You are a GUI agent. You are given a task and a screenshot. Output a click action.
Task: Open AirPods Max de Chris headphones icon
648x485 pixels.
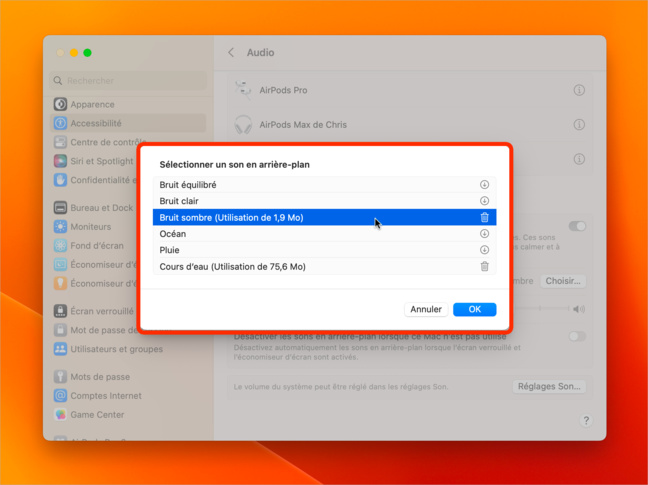tap(243, 124)
